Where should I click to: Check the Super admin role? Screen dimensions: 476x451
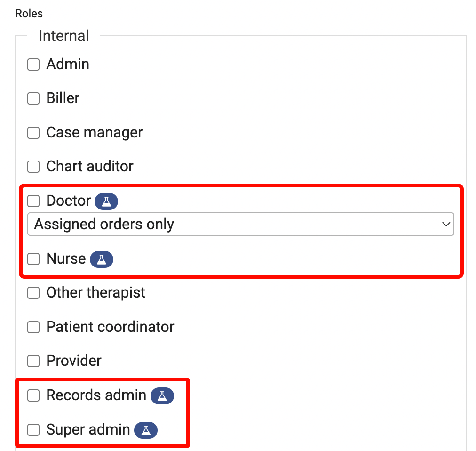tap(33, 430)
